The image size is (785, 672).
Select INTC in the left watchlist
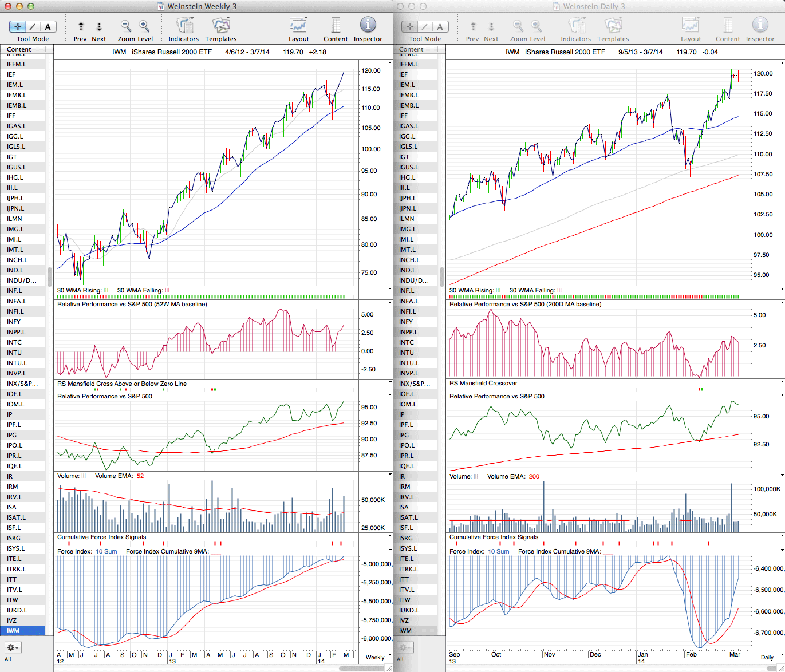point(14,342)
